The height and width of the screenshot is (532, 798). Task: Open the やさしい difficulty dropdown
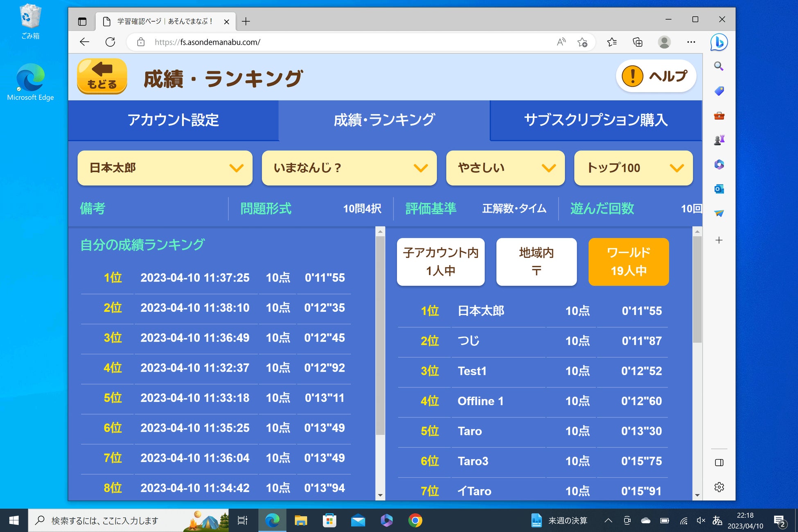(505, 168)
